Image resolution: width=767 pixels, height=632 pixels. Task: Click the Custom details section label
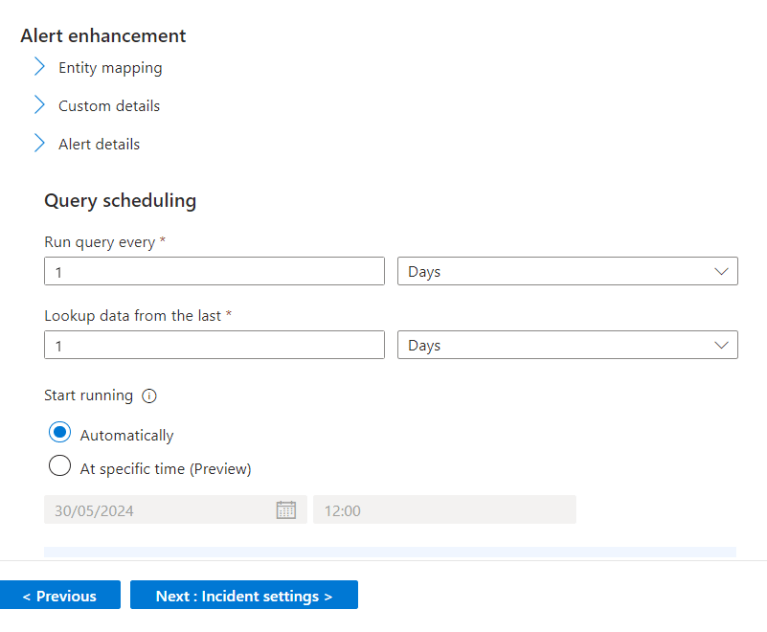coord(109,106)
